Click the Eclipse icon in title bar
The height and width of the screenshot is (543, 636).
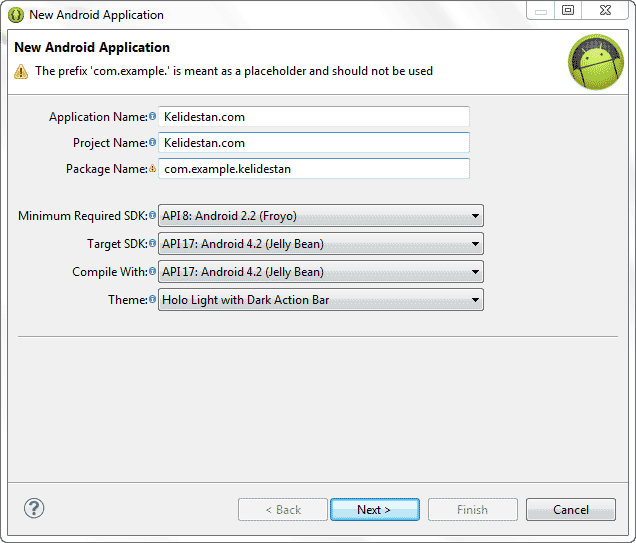pos(16,15)
